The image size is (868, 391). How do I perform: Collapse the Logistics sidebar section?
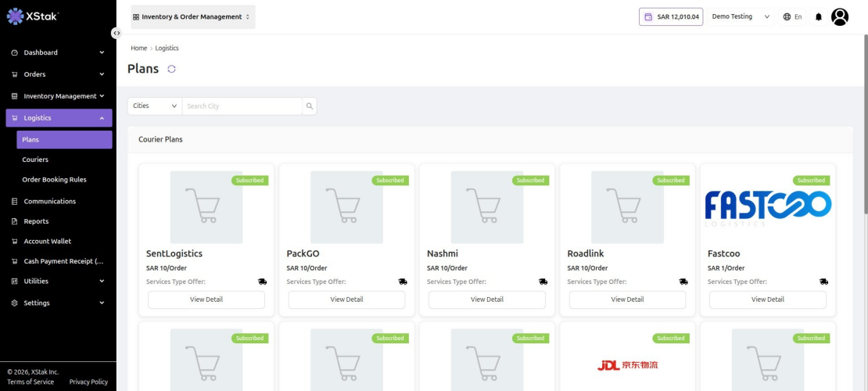pos(59,118)
